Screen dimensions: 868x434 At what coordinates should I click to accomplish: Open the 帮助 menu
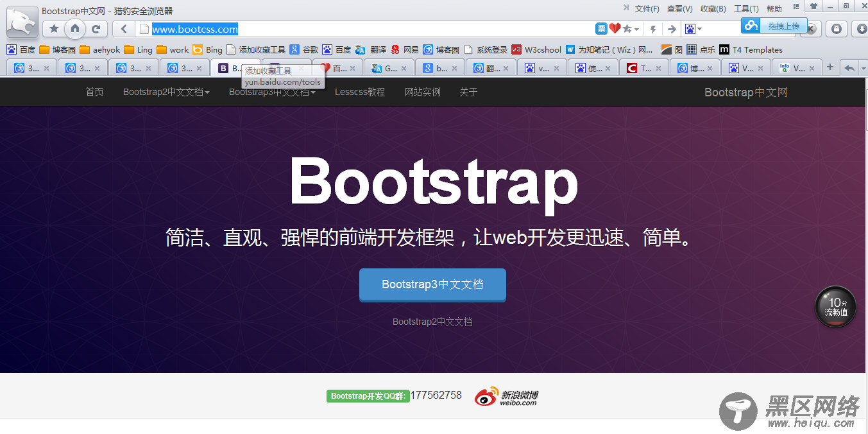pos(774,9)
